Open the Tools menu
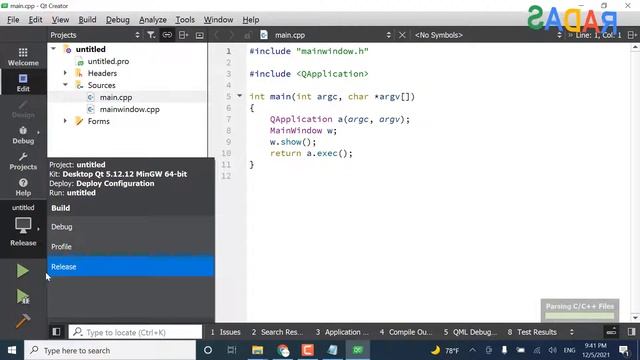 185,20
